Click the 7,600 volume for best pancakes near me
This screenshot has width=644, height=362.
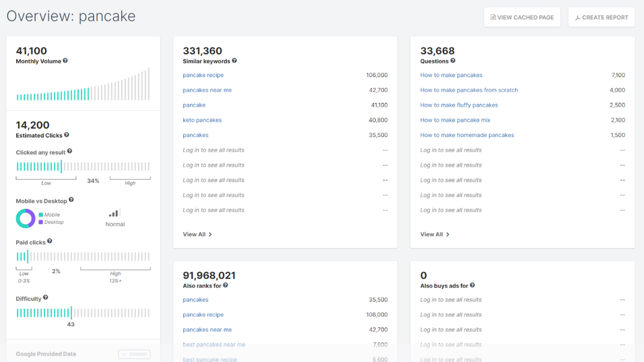tap(380, 345)
